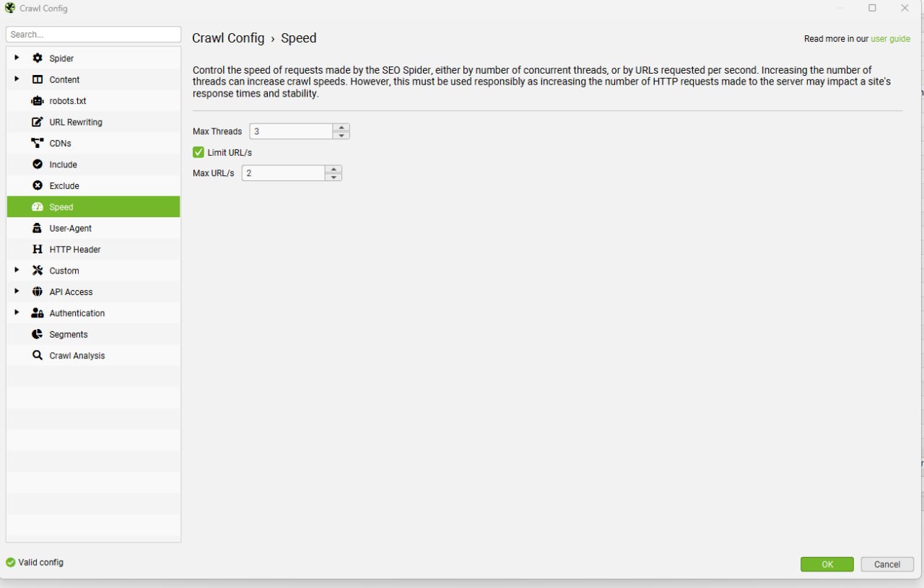
Task: Confirm settings with the OK button
Action: pyautogui.click(x=827, y=564)
